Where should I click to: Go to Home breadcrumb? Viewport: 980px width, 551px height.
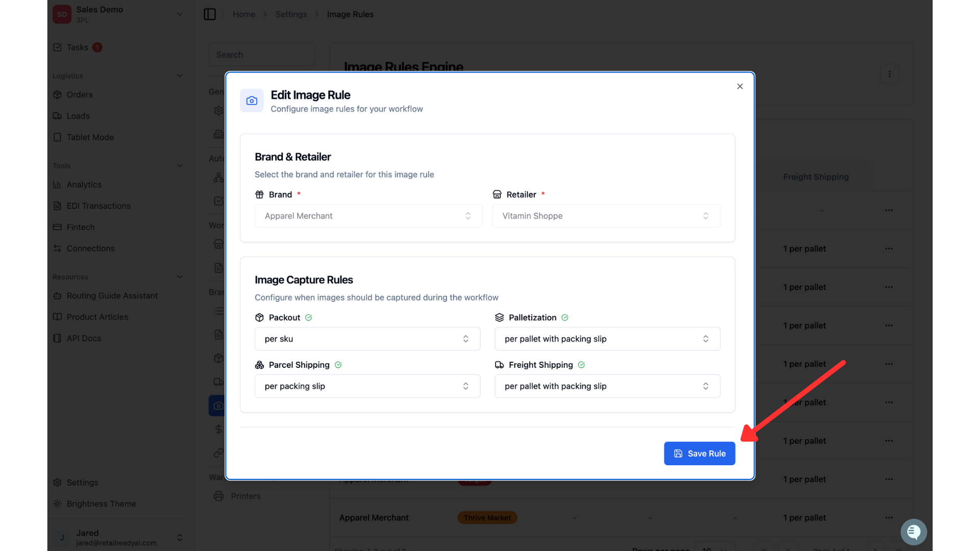click(244, 14)
